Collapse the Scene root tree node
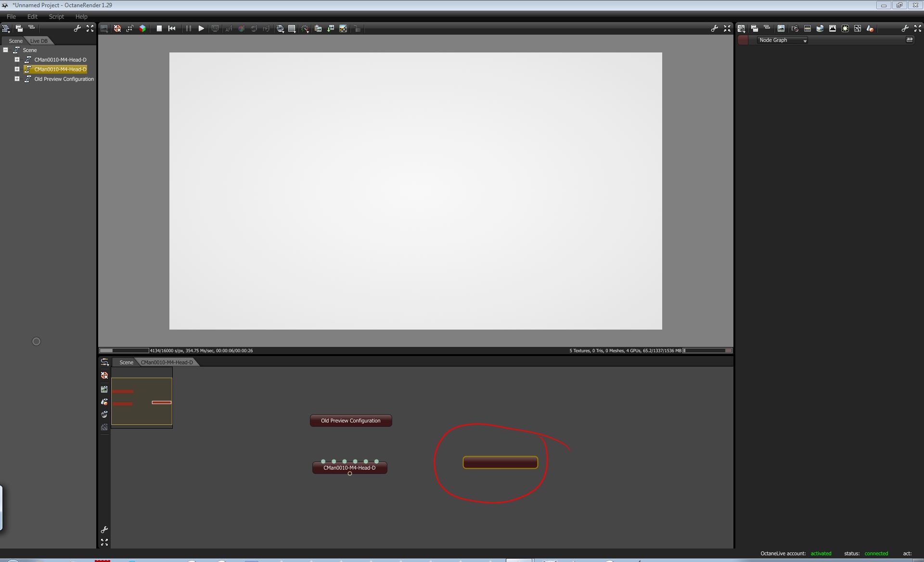924x562 pixels. [6, 50]
